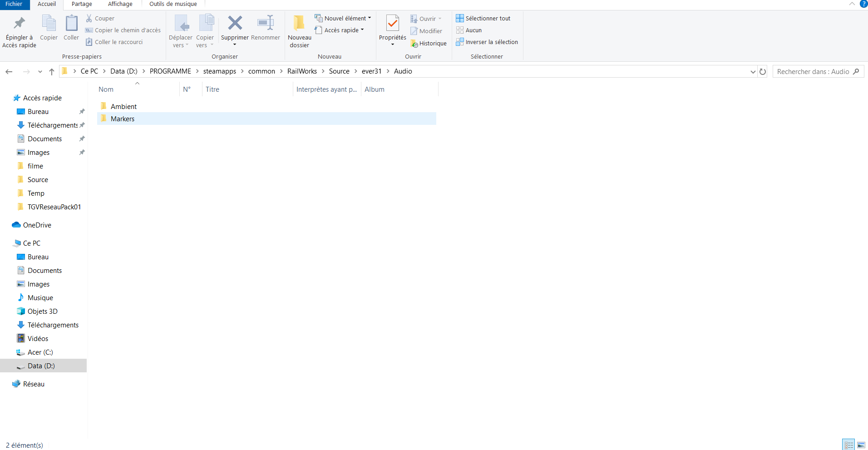Open the Outils de musique tab

pos(173,4)
